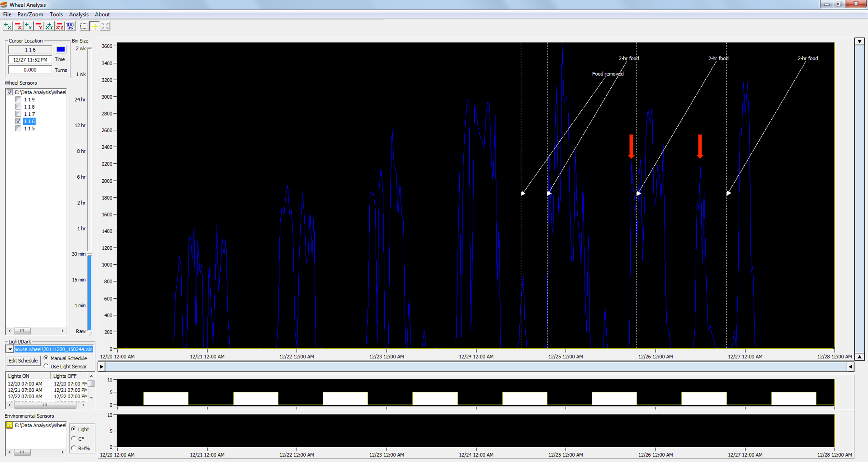Zoom out on the Y-axis
Screen dimensions: 868x462
(x=39, y=26)
